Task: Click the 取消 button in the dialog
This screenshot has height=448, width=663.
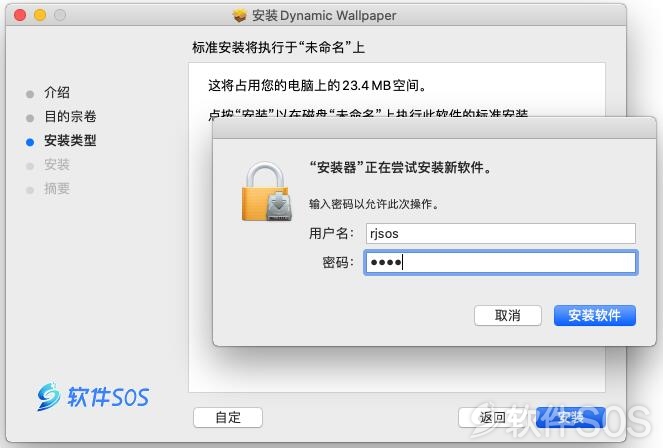Action: (x=507, y=315)
